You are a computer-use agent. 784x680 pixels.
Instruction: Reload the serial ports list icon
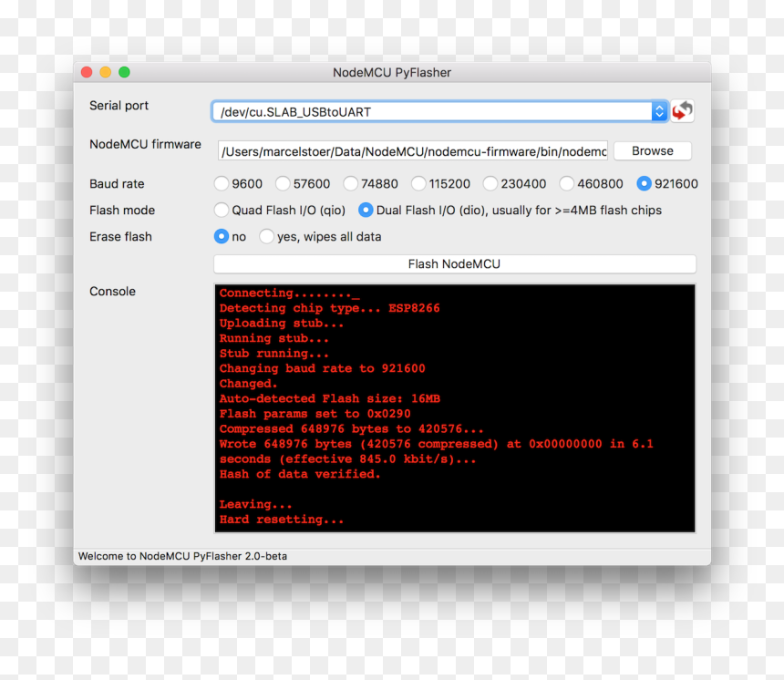pyautogui.click(x=682, y=111)
